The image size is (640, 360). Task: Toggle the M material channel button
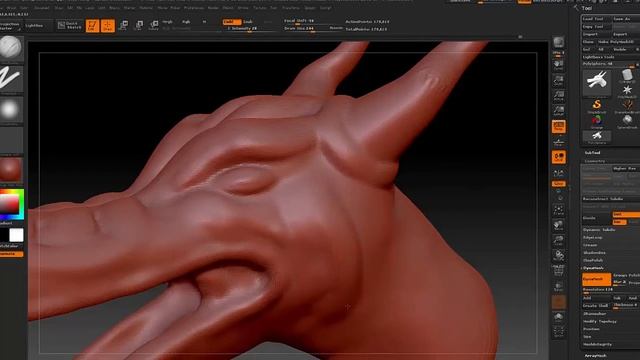click(204, 22)
